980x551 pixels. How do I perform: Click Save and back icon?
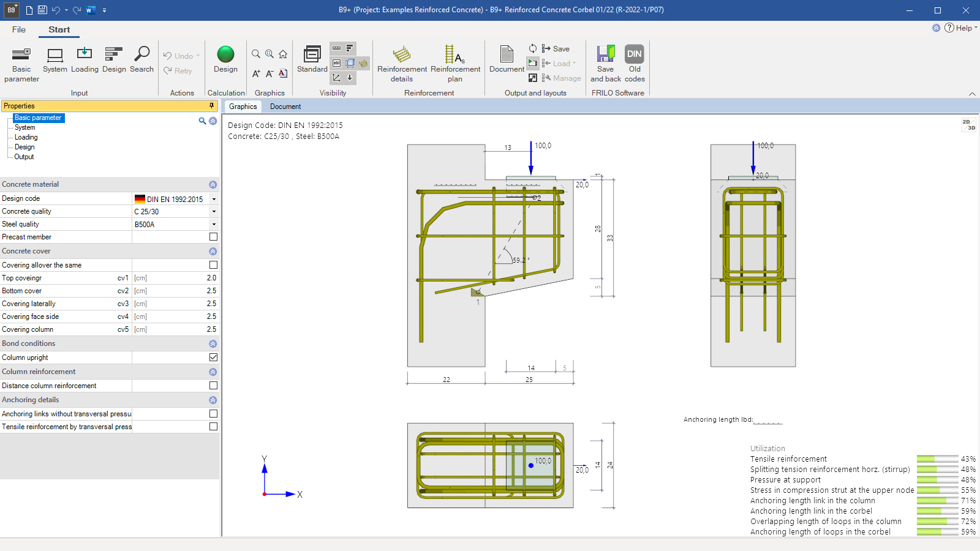[605, 64]
